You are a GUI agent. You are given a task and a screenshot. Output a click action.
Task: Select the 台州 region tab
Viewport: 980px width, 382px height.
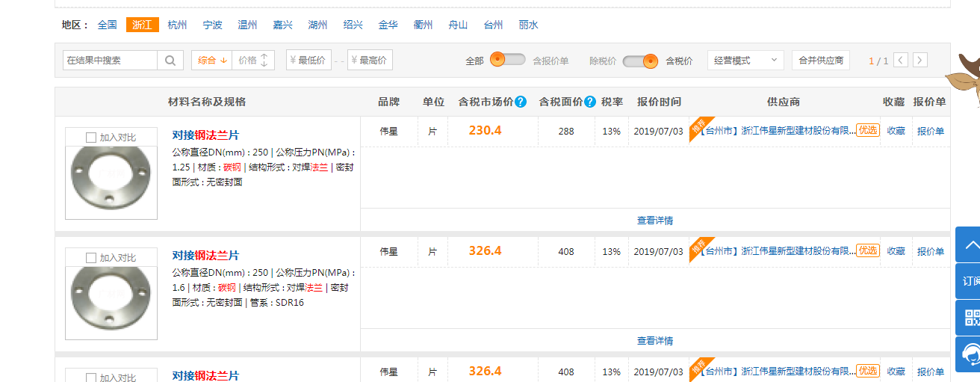[494, 25]
